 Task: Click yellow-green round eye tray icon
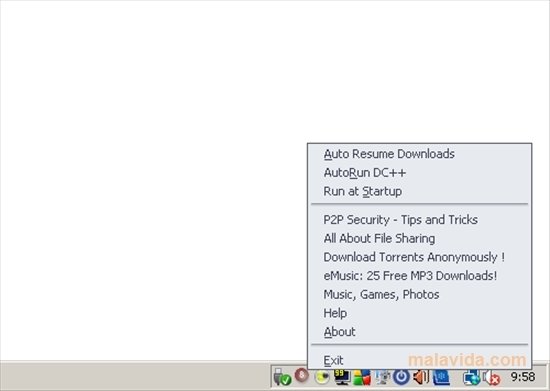[322, 377]
